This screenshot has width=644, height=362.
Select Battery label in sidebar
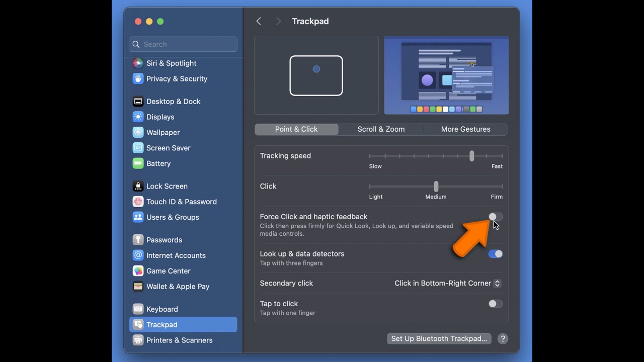[x=158, y=164]
